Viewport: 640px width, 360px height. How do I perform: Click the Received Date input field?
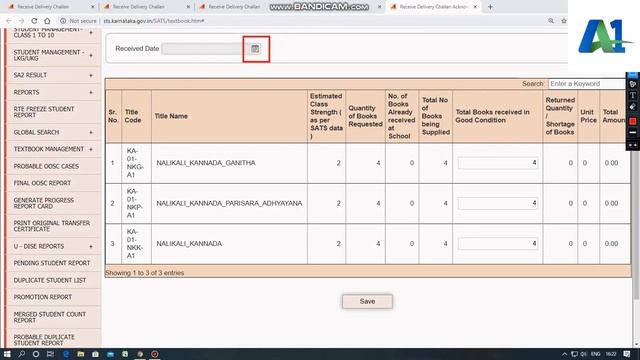pos(203,49)
